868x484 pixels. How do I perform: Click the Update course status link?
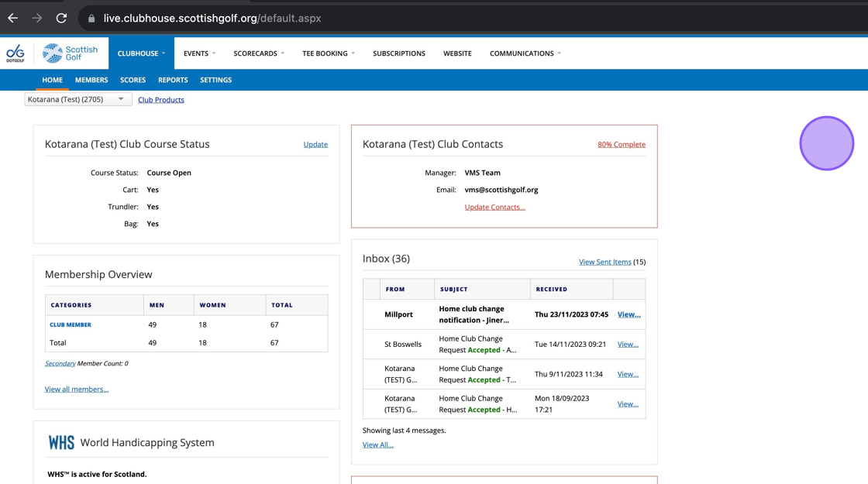coord(315,145)
